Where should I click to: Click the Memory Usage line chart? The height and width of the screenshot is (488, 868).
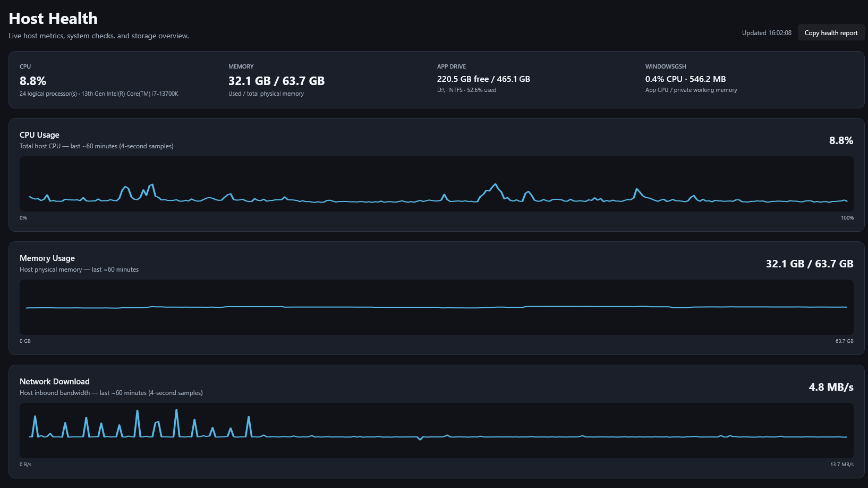click(437, 307)
